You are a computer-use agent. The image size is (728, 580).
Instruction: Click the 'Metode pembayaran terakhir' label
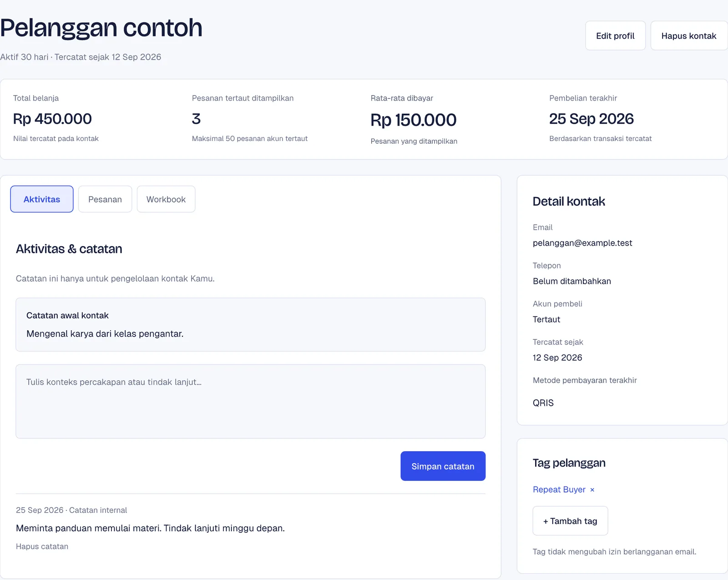pyautogui.click(x=585, y=380)
